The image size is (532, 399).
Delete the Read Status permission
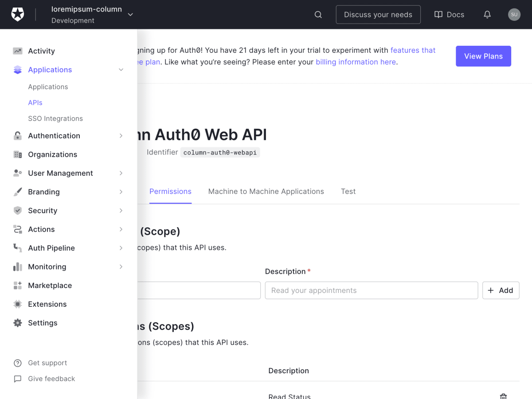tap(503, 396)
